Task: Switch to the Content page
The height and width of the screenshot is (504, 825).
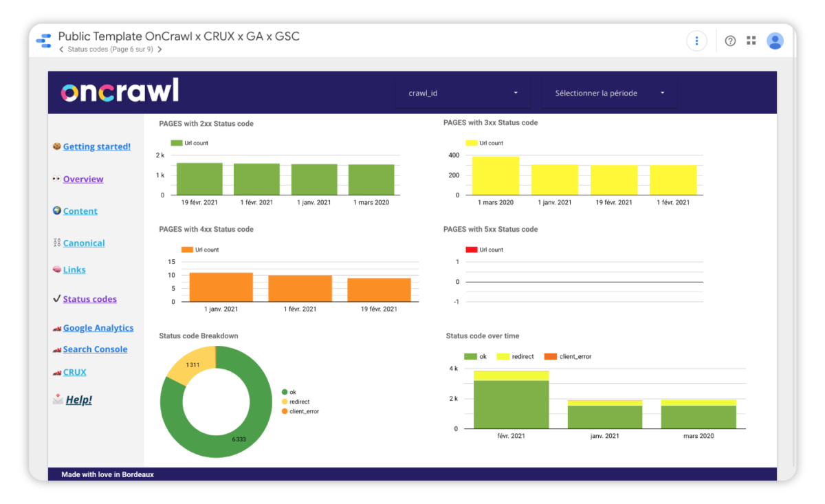Action: pos(80,211)
